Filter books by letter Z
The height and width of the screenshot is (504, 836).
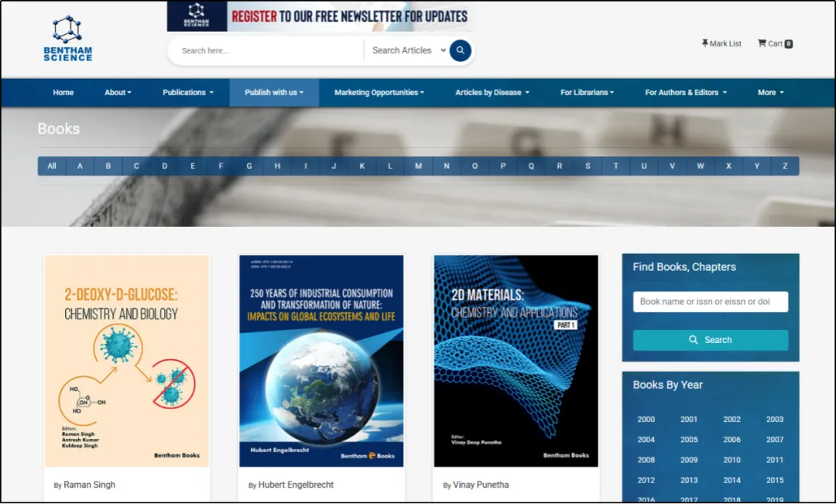coord(785,166)
